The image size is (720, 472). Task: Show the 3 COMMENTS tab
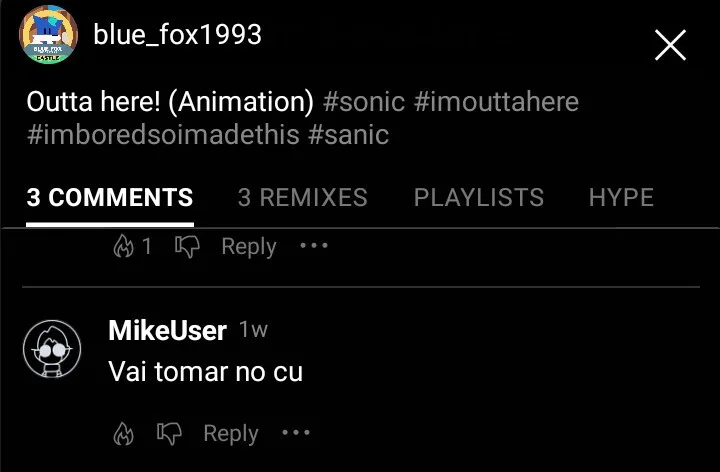[x=110, y=197]
